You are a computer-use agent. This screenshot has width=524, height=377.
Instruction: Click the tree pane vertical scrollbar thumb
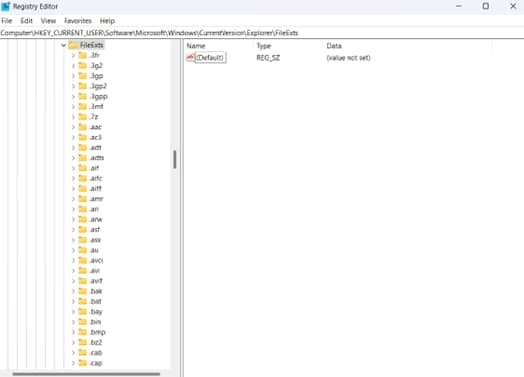(x=174, y=159)
